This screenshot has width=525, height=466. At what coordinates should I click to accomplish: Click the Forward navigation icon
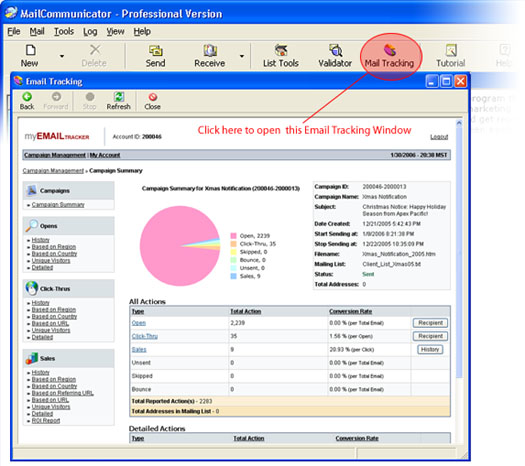pos(56,97)
